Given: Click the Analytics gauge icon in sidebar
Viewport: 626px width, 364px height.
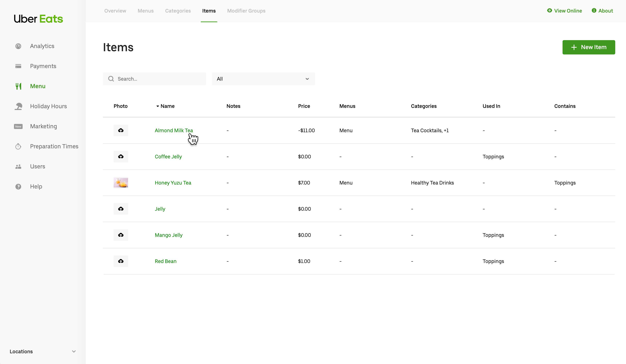Looking at the screenshot, I should coord(18,46).
